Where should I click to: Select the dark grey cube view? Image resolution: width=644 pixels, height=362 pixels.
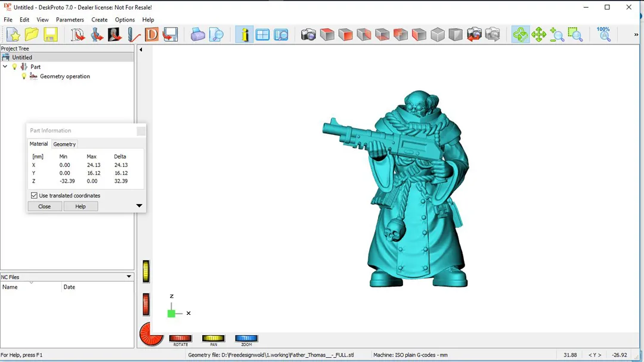(x=456, y=35)
